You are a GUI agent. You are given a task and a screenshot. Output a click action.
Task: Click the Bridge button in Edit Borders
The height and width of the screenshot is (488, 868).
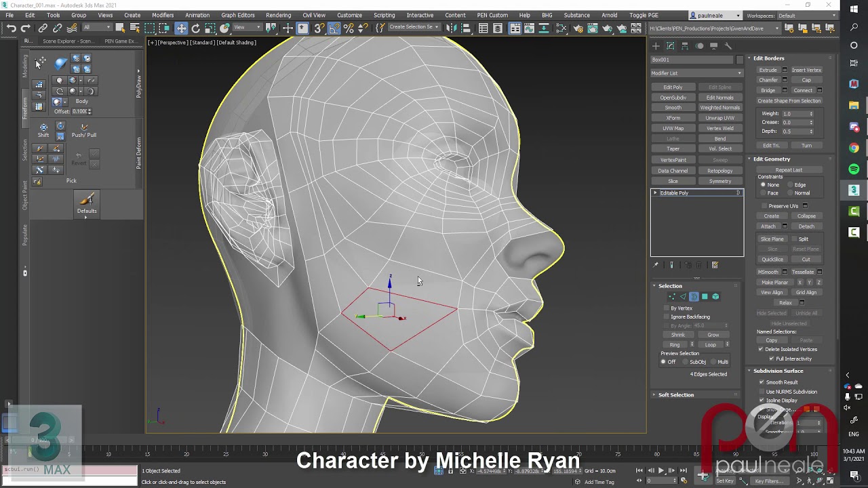768,90
